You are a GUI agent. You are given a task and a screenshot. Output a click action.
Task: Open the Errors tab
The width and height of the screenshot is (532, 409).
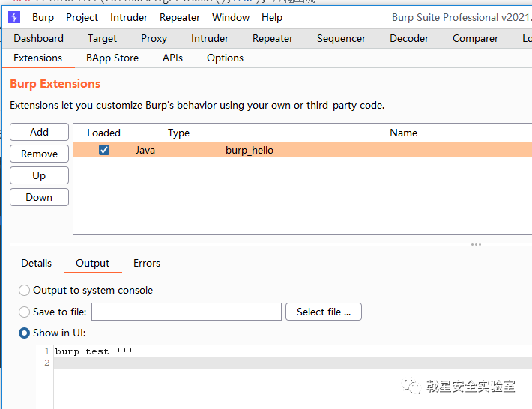[x=147, y=263]
